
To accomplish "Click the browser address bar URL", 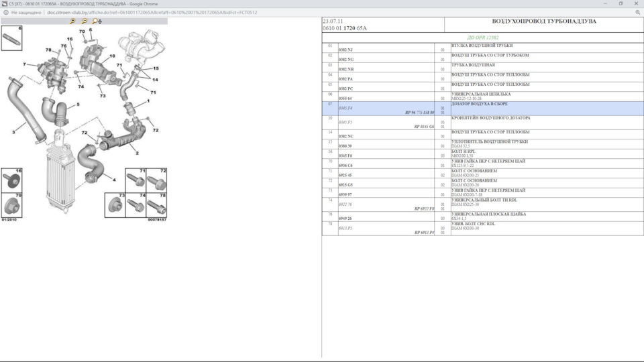I will [152, 12].
